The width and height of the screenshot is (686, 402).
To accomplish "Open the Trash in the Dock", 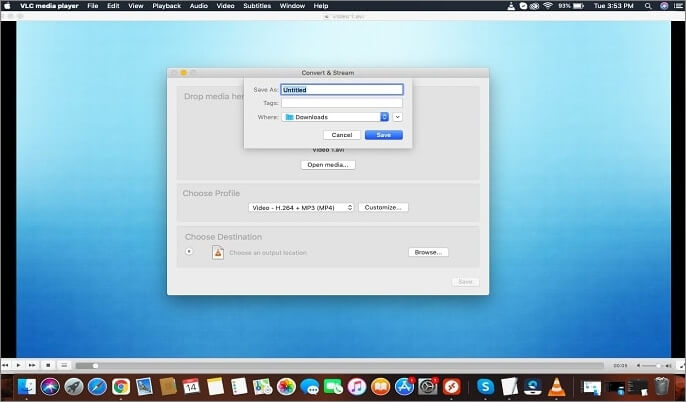I will click(663, 387).
